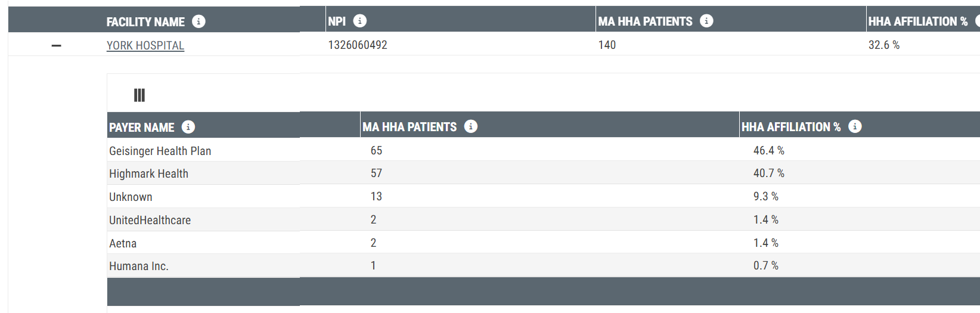Viewport: 980px width, 313px height.
Task: Sort by Facility Name column header
Action: [145, 22]
